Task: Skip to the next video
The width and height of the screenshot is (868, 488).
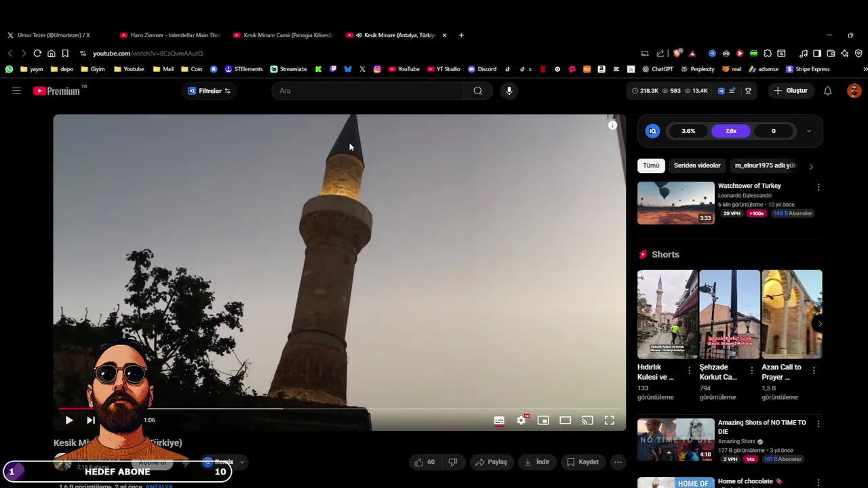Action: pos(91,420)
